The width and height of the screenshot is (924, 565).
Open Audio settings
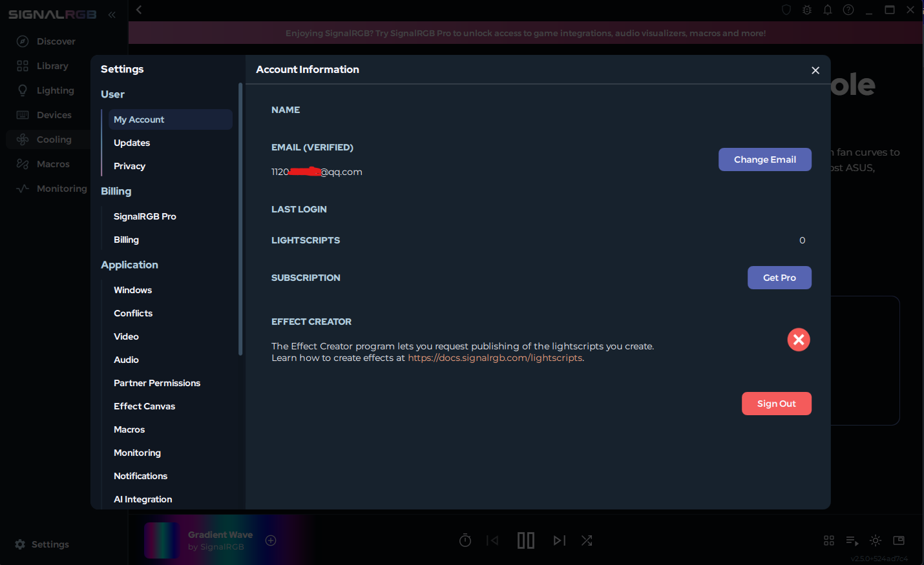point(126,360)
